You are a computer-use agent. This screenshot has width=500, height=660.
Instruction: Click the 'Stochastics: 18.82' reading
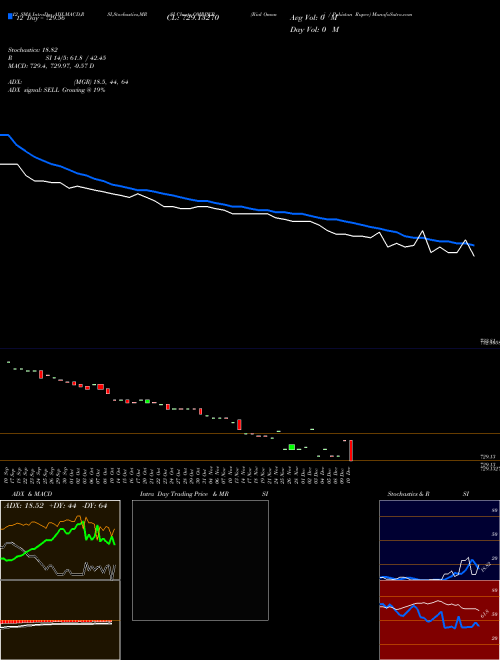coord(33,50)
